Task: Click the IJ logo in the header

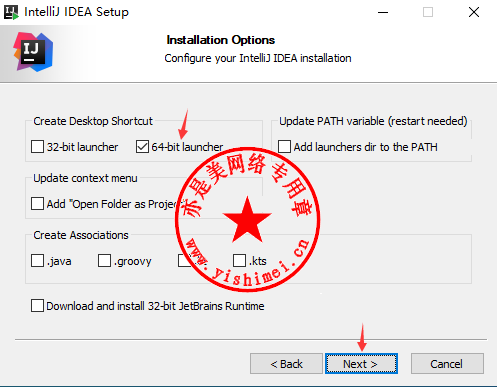Action: click(33, 52)
